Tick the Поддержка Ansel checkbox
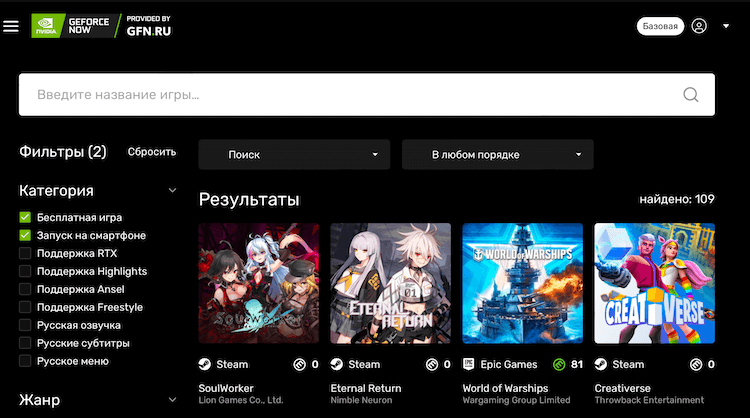This screenshot has width=750, height=418. point(25,289)
